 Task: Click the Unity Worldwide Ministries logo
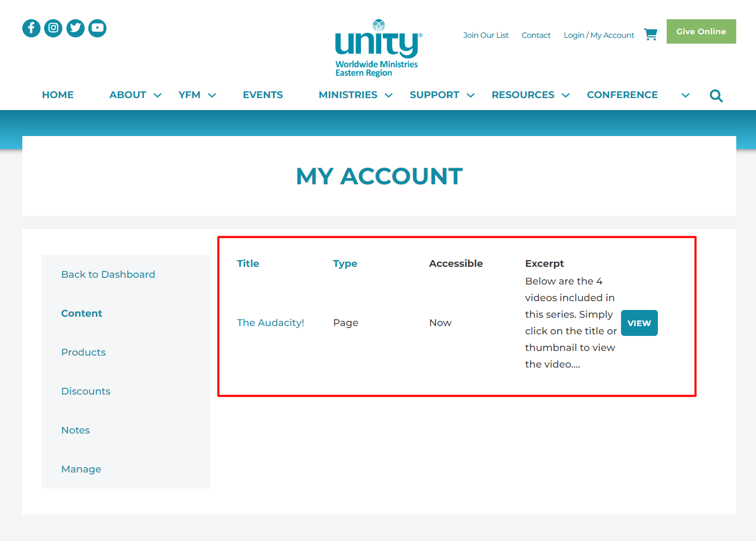click(379, 48)
